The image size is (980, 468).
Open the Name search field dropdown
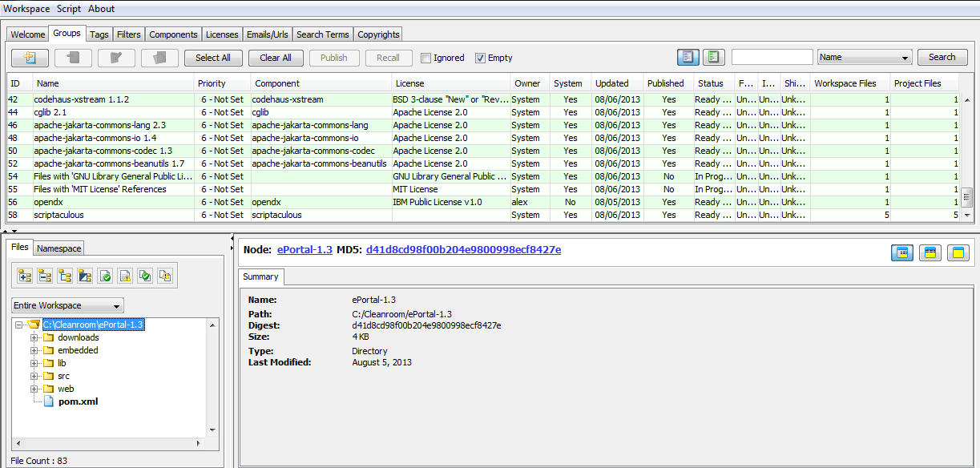click(x=865, y=58)
